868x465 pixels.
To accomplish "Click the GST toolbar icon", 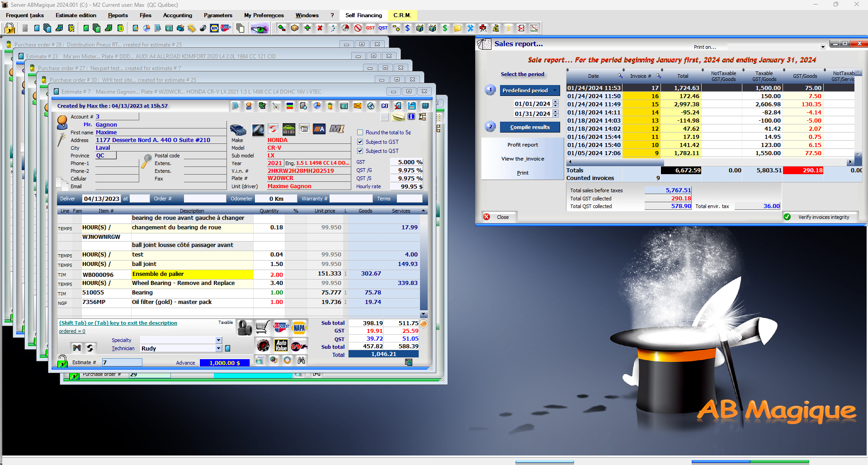I will pyautogui.click(x=370, y=28).
